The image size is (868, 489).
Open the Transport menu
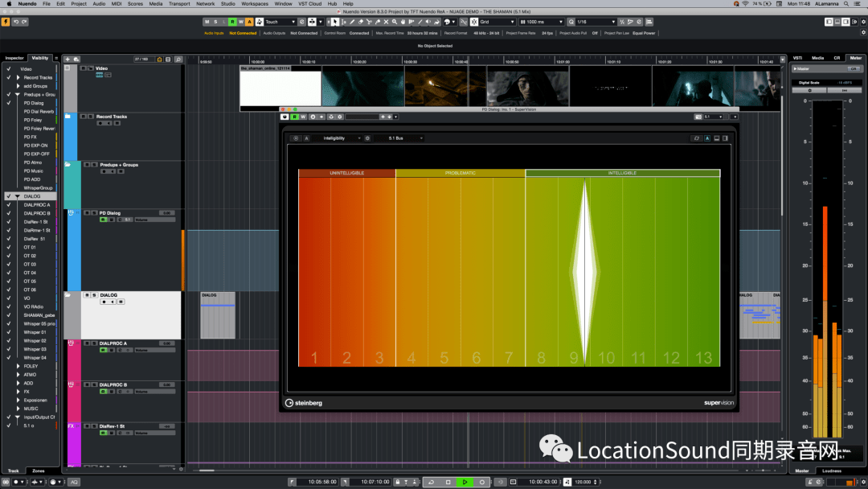click(179, 4)
